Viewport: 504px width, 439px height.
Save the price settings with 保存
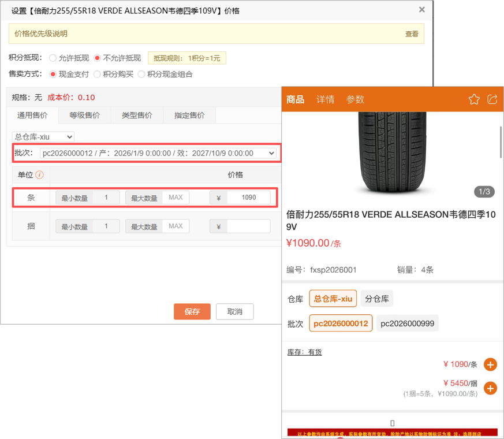click(x=192, y=311)
